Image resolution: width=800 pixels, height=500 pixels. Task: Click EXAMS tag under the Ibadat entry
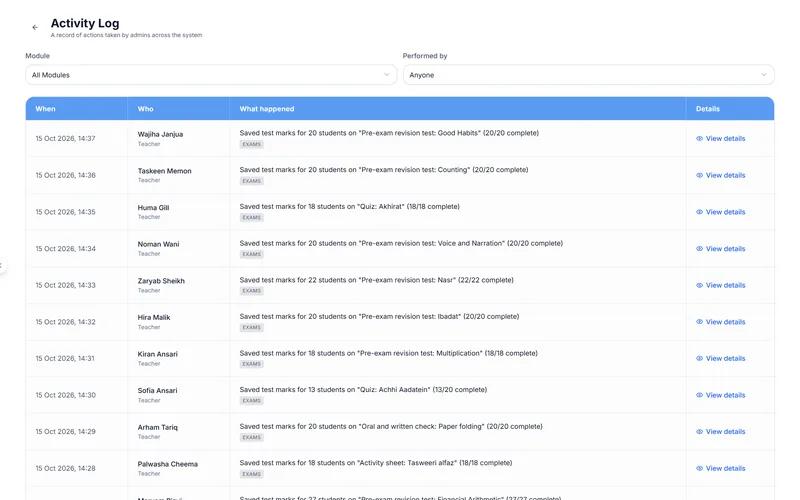(x=252, y=328)
